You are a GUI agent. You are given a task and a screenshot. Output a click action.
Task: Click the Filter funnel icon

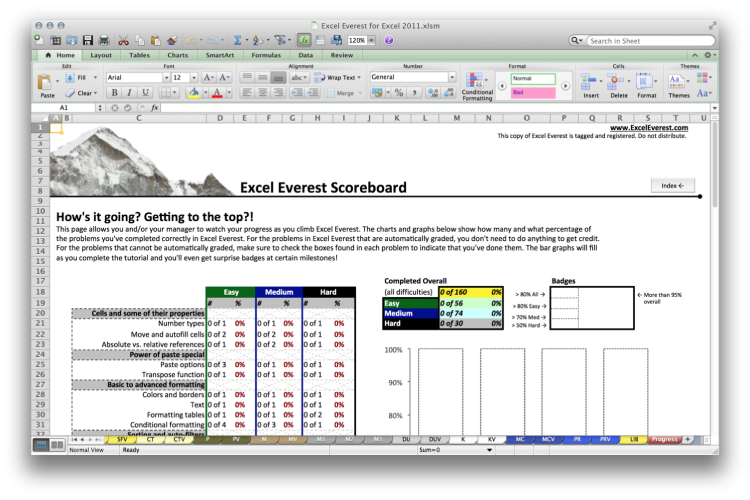tap(279, 40)
